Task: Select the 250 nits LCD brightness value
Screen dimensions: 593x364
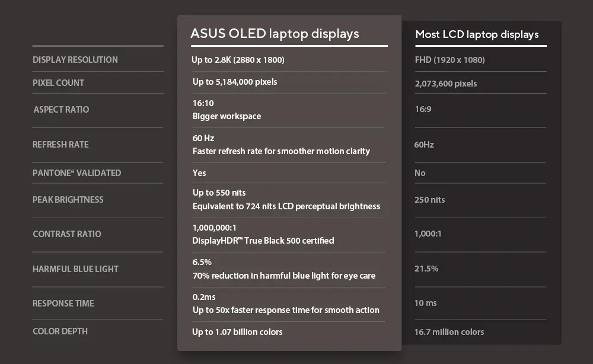Action: (429, 200)
